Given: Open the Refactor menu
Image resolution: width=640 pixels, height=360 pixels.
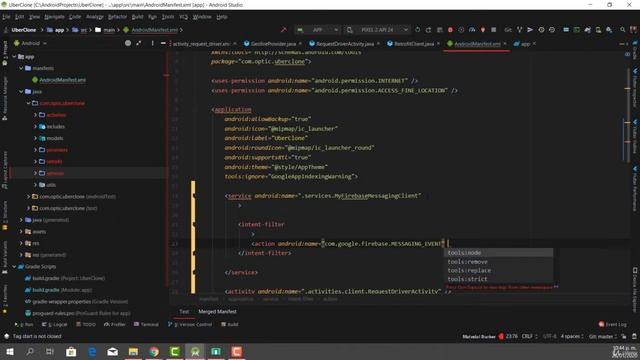Looking at the screenshot, I should tap(118, 17).
